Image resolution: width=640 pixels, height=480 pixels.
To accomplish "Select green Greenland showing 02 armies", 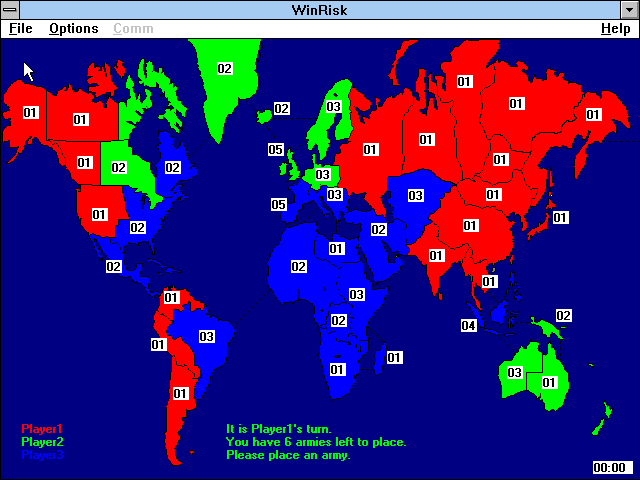I will 224,68.
